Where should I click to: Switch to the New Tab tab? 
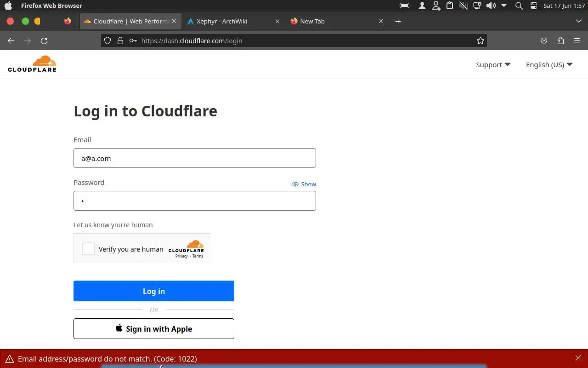tap(337, 21)
